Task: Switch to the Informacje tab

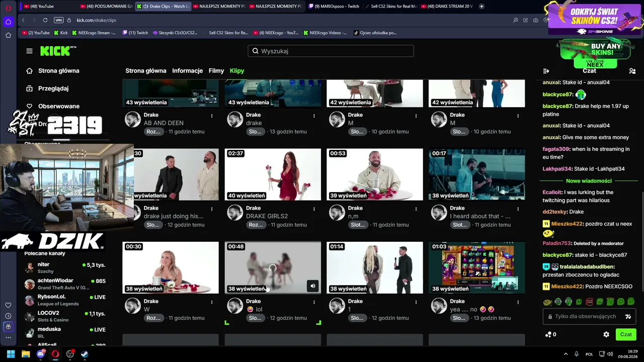Action: click(187, 71)
